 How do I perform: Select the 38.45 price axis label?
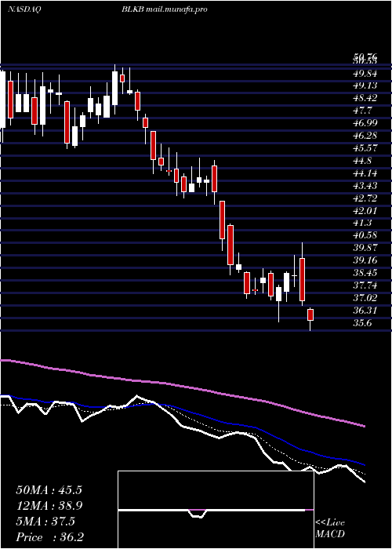[365, 272]
